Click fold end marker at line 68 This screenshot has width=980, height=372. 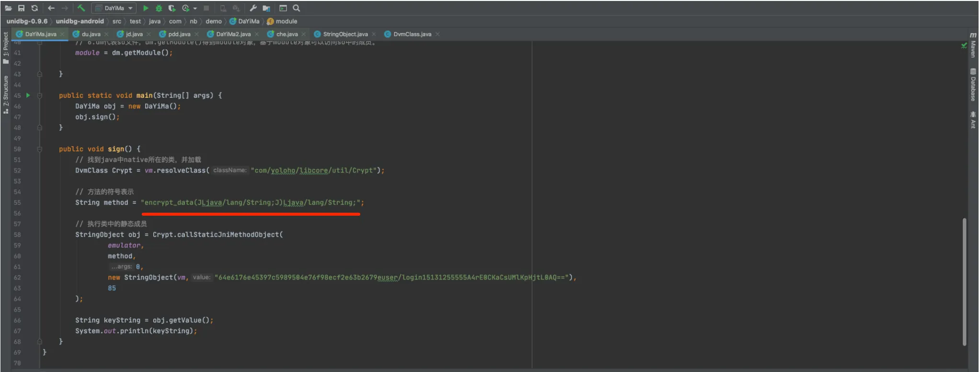point(40,342)
